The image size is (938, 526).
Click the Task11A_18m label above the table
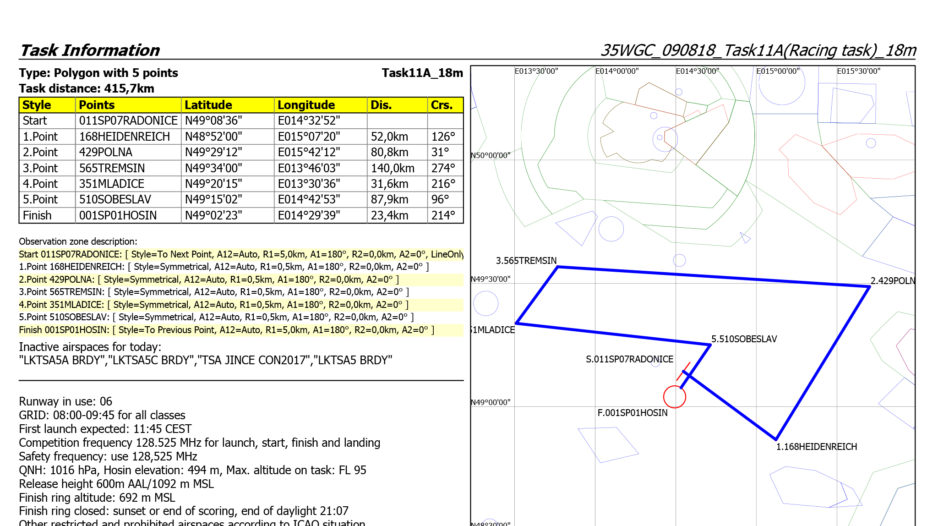click(x=422, y=73)
